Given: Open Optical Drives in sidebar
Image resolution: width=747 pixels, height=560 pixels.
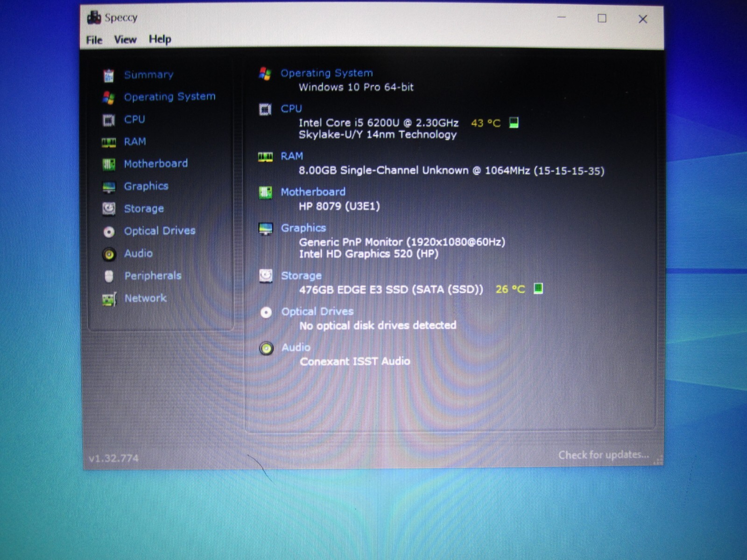Looking at the screenshot, I should point(160,231).
